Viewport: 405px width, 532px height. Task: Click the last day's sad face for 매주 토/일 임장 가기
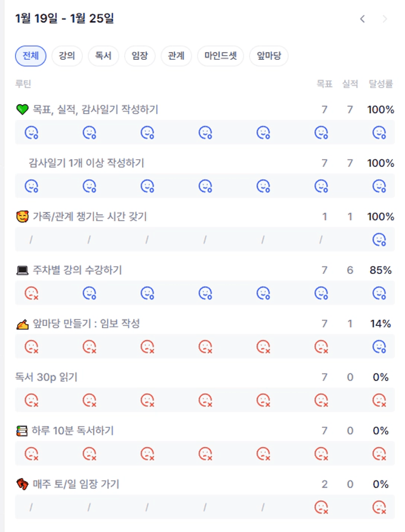(379, 507)
